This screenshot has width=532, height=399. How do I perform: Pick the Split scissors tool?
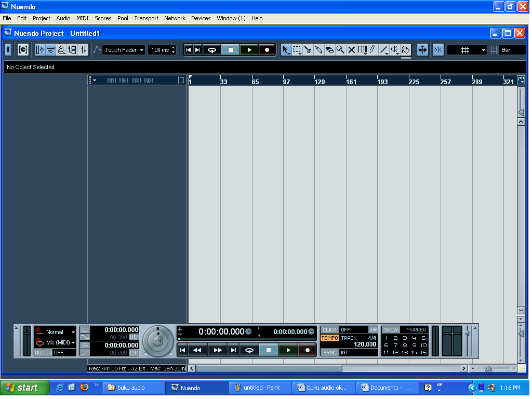click(x=308, y=50)
